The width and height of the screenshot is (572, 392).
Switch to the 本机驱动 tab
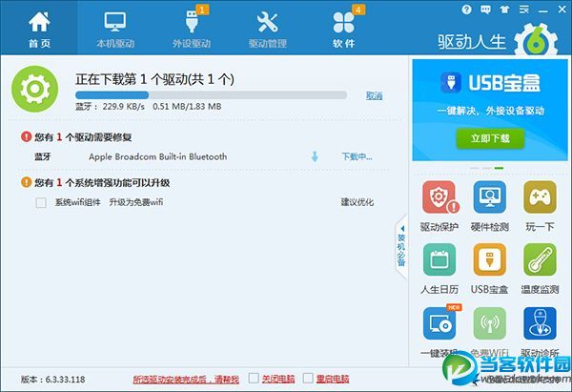tap(115, 29)
